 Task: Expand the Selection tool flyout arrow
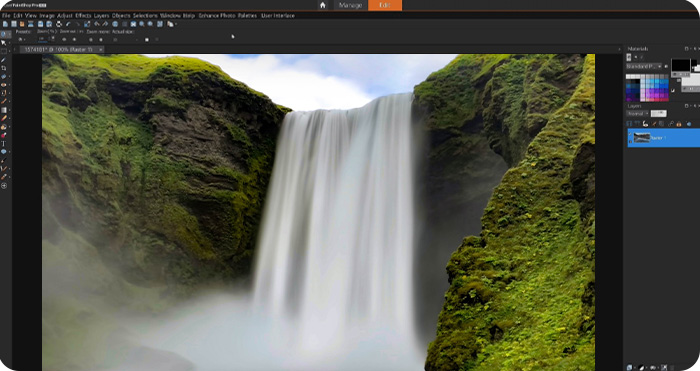coord(10,51)
